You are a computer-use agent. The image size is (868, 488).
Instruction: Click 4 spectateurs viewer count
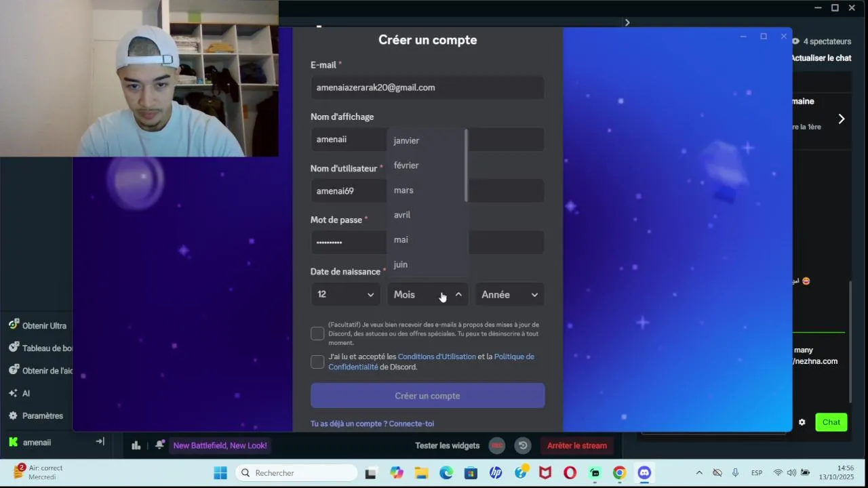[x=821, y=41]
